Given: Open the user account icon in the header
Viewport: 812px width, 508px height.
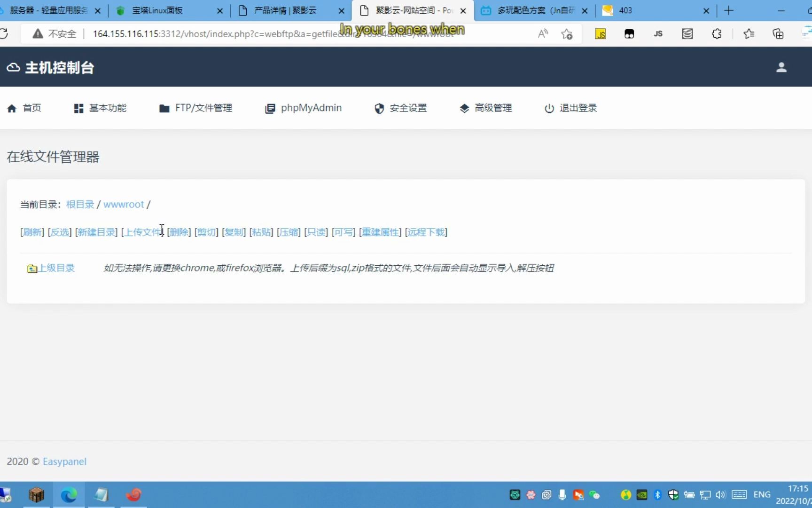Looking at the screenshot, I should point(781,67).
